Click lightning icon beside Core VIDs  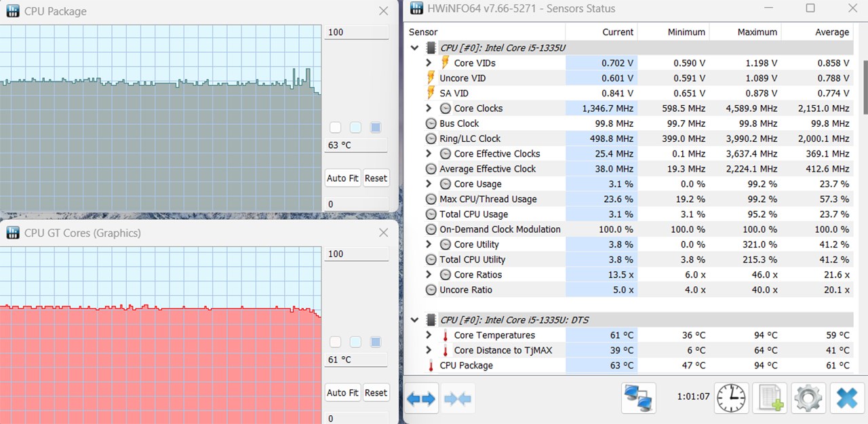[x=446, y=62]
